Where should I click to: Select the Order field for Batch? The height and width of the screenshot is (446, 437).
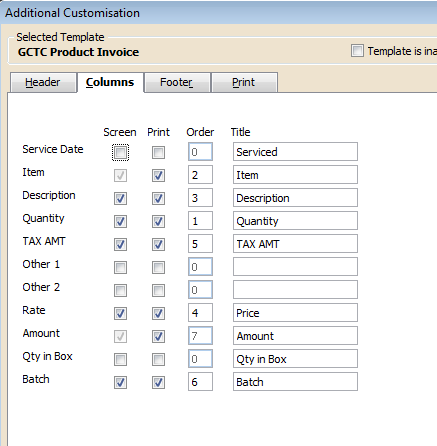[x=200, y=382]
